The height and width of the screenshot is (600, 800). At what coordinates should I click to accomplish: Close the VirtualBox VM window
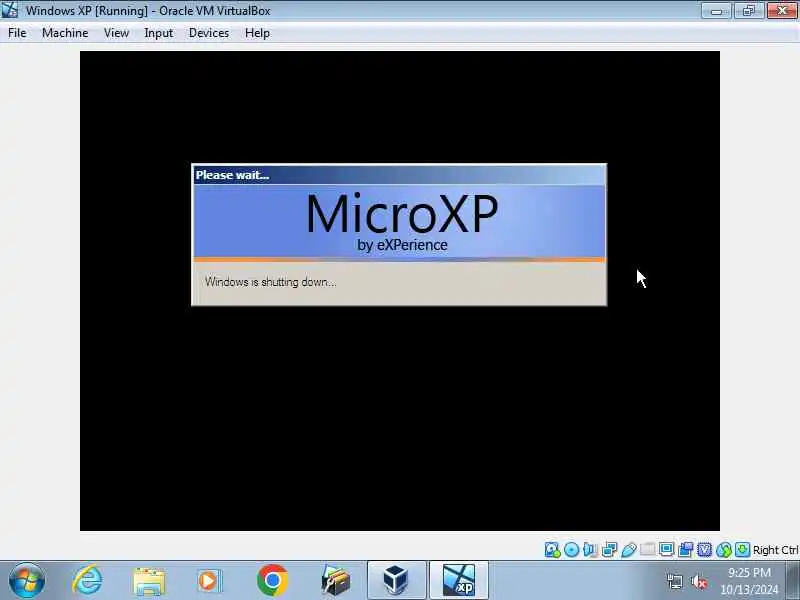[782, 10]
